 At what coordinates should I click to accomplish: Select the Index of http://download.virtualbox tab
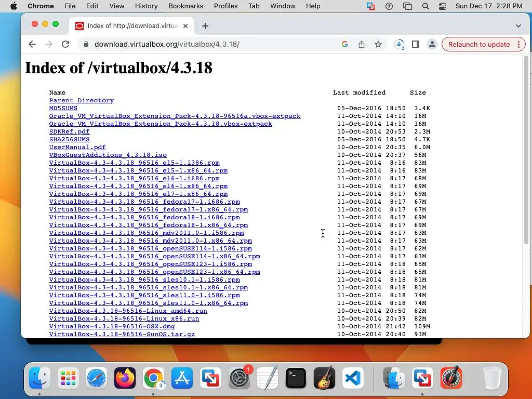(131, 26)
